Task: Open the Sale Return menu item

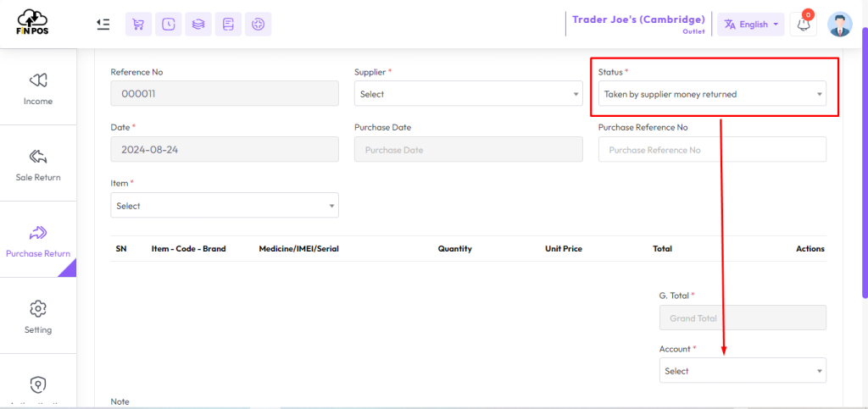Action: 38,163
